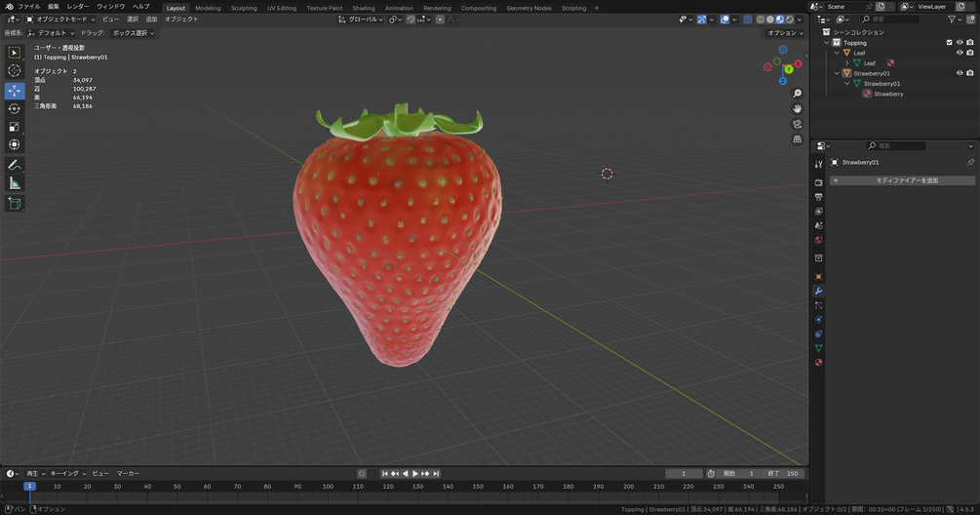Image resolution: width=980 pixels, height=515 pixels.
Task: Switch to the Shading workspace tab
Action: point(364,8)
